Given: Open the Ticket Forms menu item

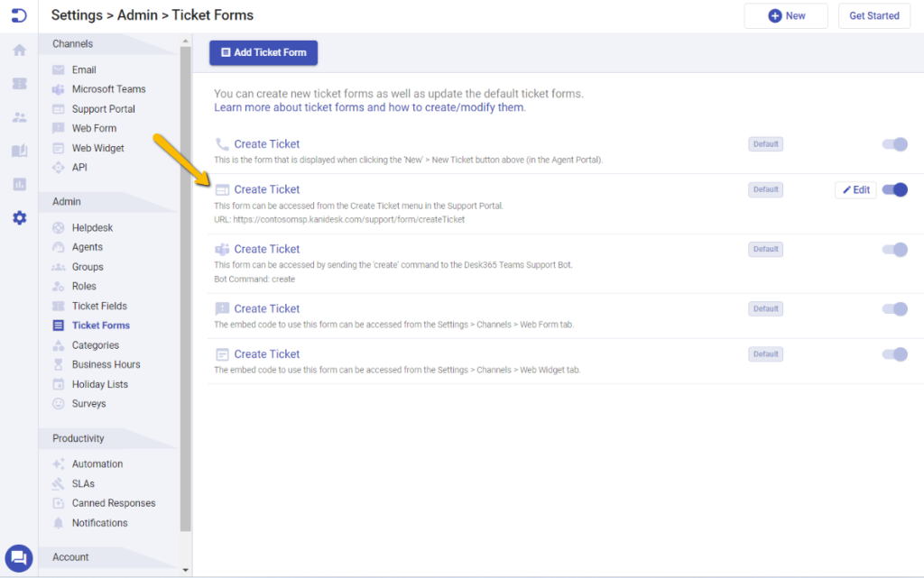Looking at the screenshot, I should (x=101, y=326).
